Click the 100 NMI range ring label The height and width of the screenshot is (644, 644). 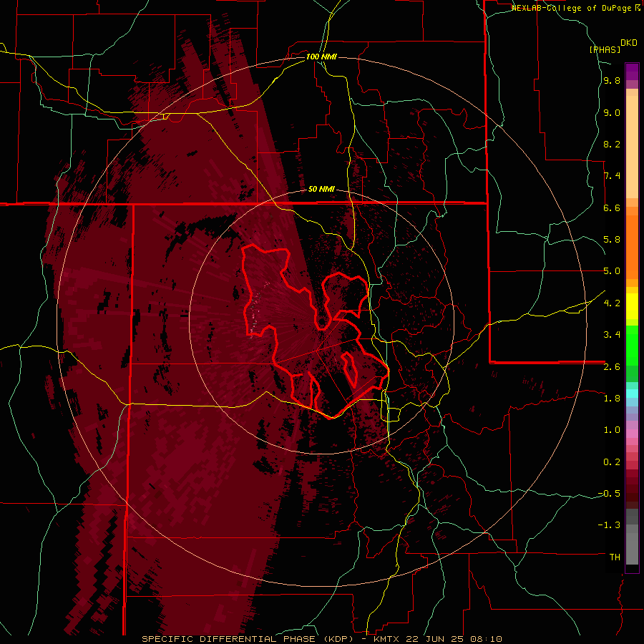321,57
